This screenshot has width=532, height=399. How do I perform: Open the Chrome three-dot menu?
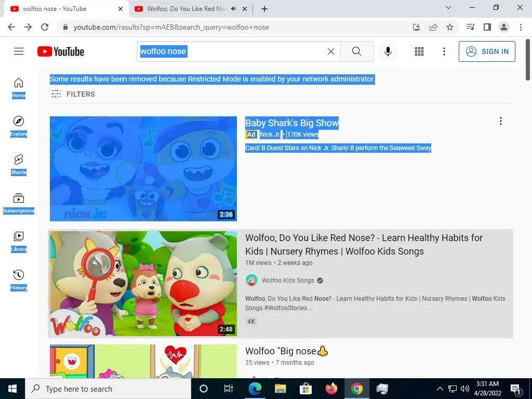521,27
